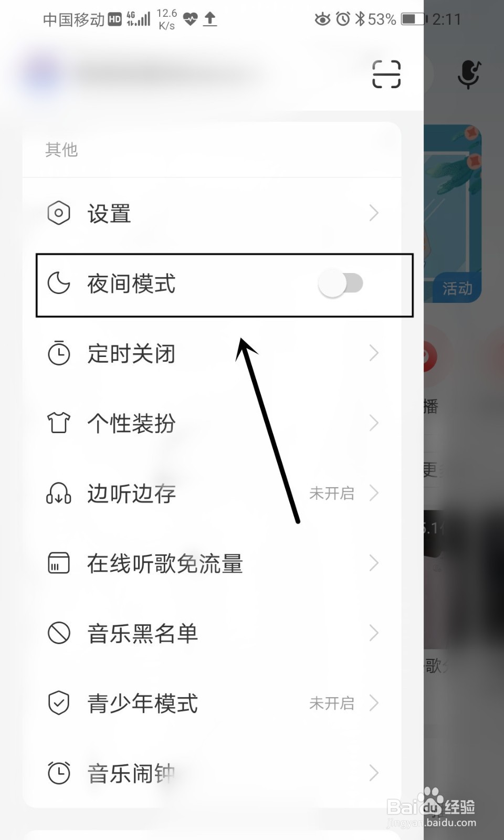The image size is (504, 840).
Task: Click the music alarm clock icon
Action: (59, 773)
